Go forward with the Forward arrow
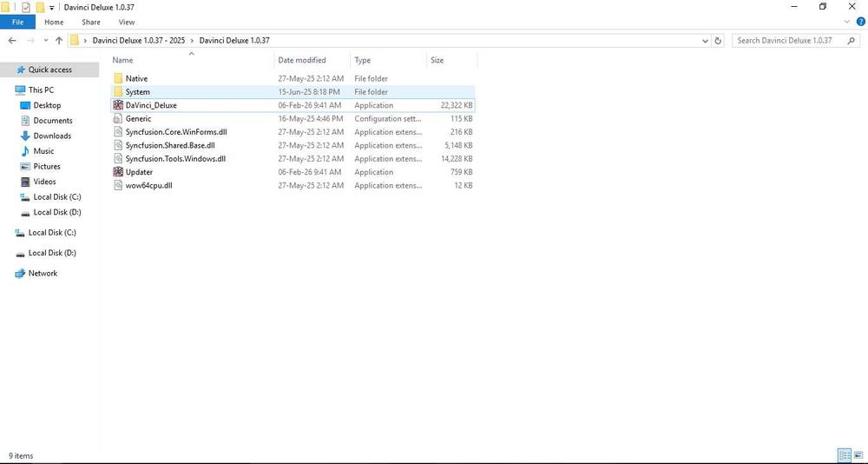The height and width of the screenshot is (464, 868). pyautogui.click(x=30, y=41)
